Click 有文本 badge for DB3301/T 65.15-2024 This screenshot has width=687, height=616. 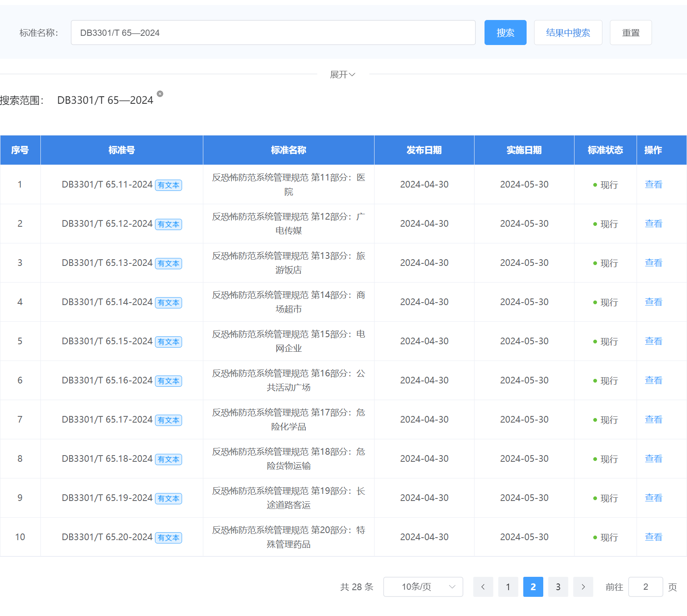[168, 342]
